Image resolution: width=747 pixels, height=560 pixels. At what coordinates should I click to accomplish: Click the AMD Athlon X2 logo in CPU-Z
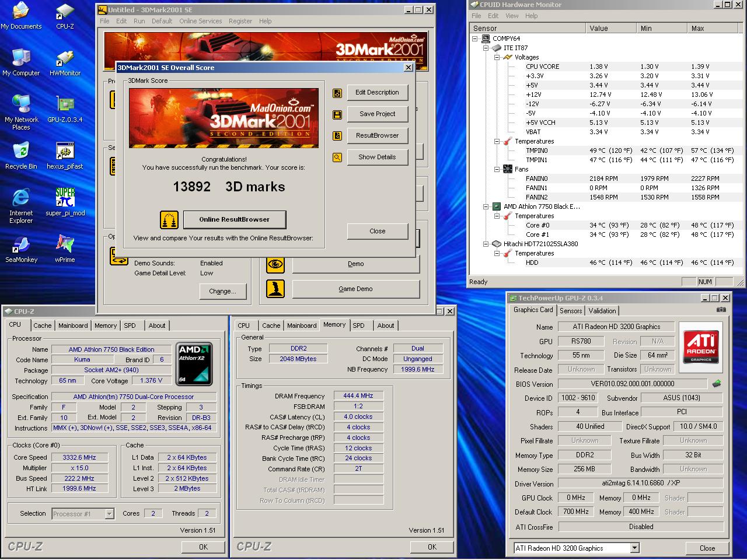coord(195,363)
